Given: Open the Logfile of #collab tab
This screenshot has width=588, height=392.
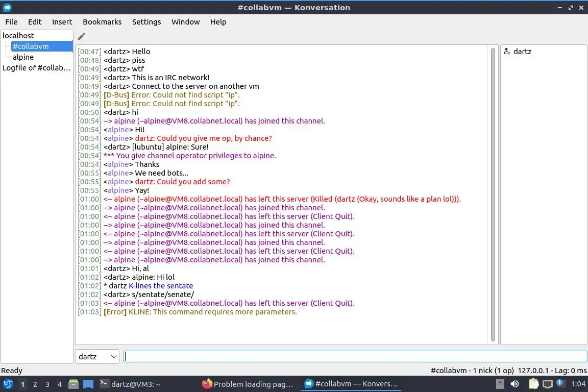Looking at the screenshot, I should [36, 68].
